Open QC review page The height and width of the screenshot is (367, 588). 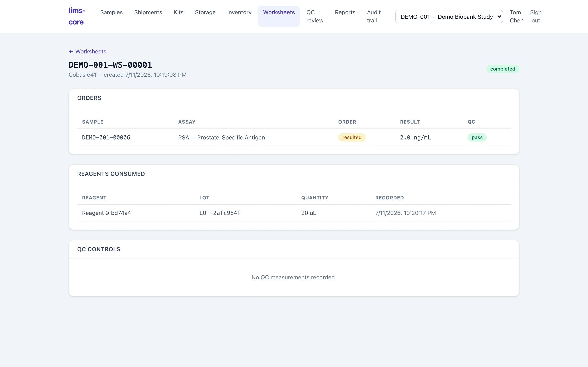coord(315,16)
